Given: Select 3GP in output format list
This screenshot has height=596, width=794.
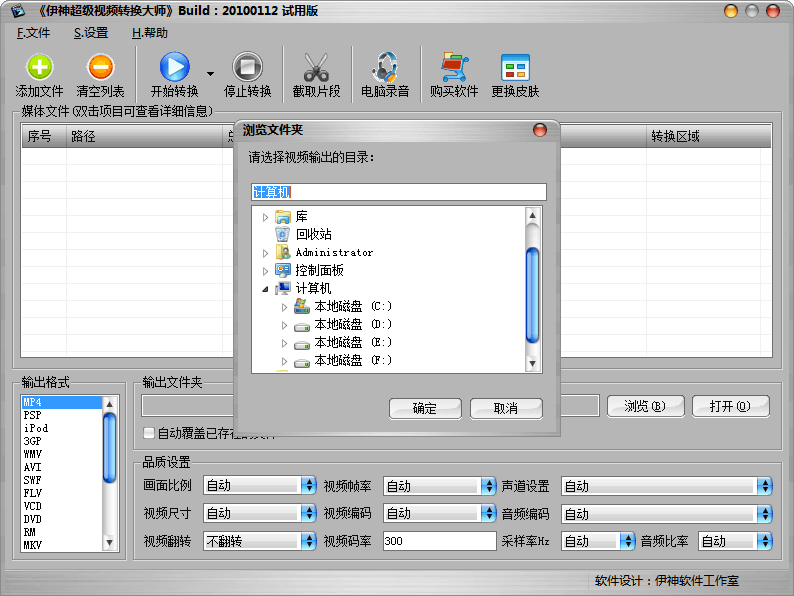Looking at the screenshot, I should click(62, 441).
